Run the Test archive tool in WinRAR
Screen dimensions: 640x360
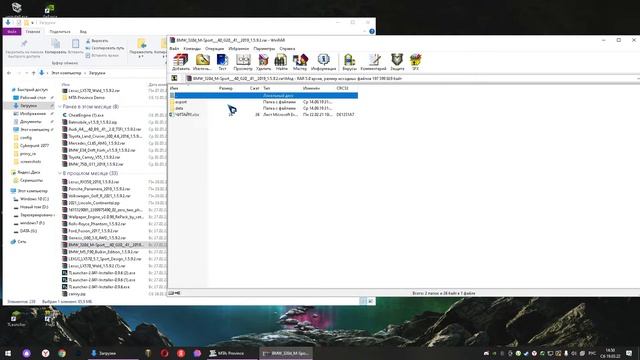click(222, 62)
